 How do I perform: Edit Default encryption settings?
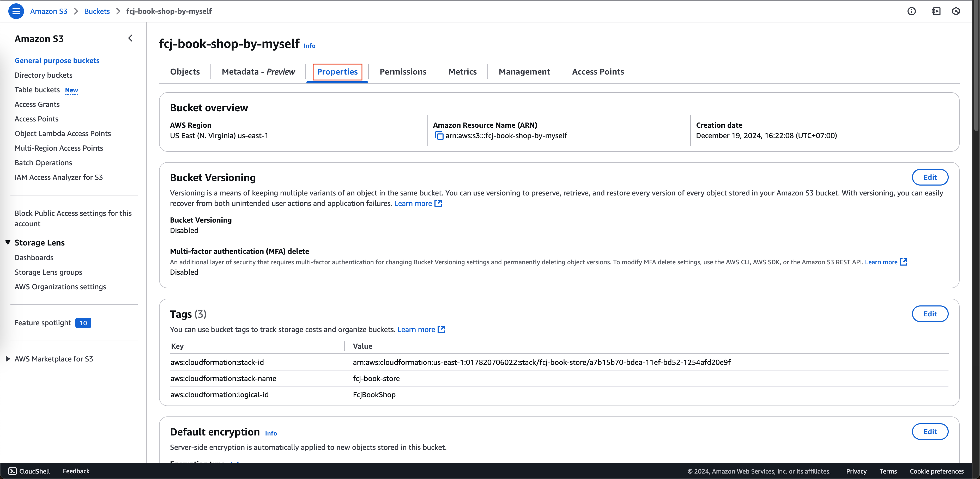[x=930, y=432]
